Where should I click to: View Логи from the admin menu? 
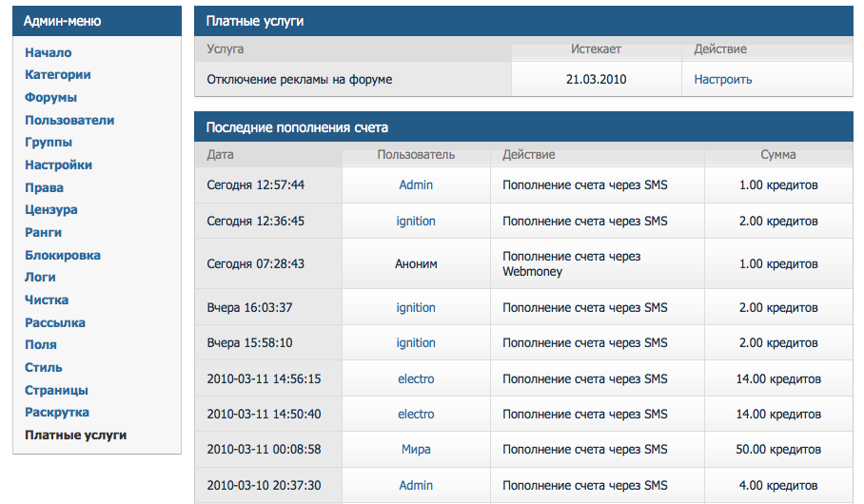41,278
